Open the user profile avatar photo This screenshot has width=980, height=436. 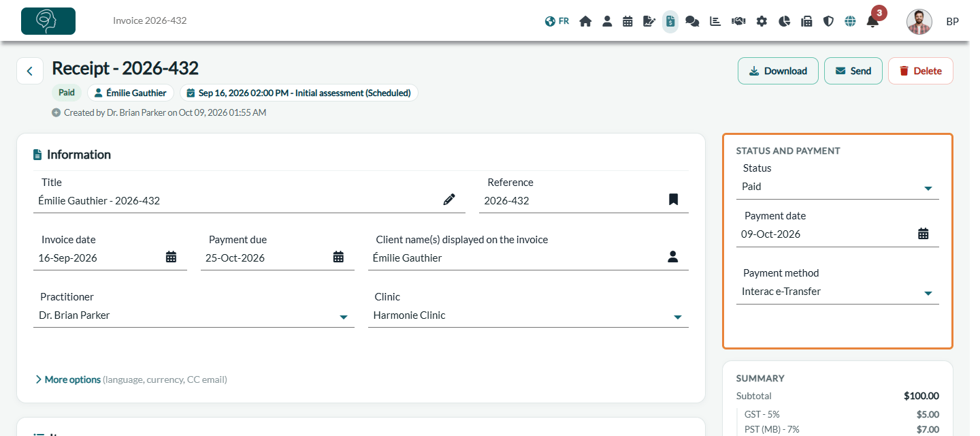pos(919,22)
